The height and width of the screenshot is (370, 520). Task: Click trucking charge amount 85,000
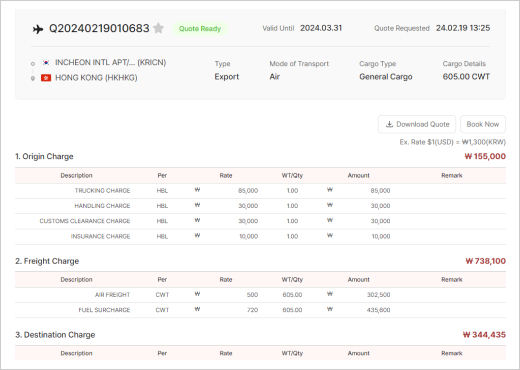380,191
